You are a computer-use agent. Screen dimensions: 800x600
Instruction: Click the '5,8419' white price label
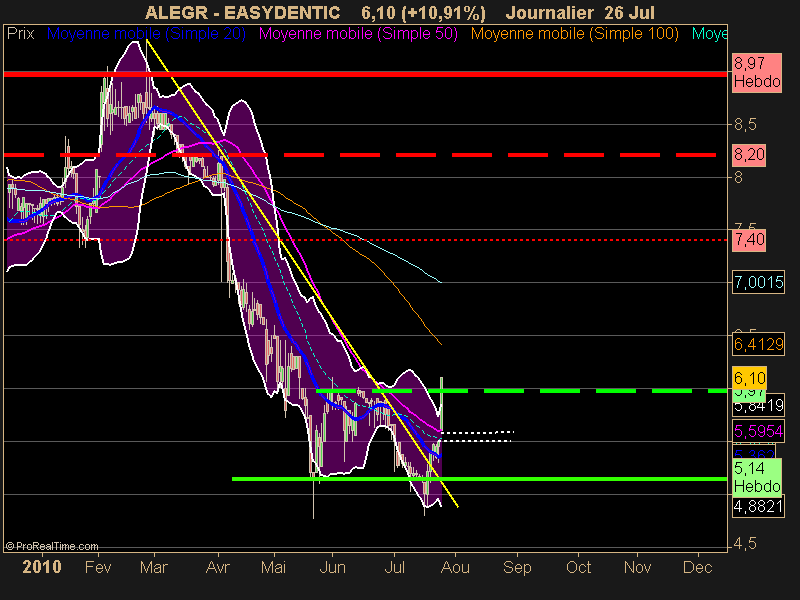click(758, 406)
